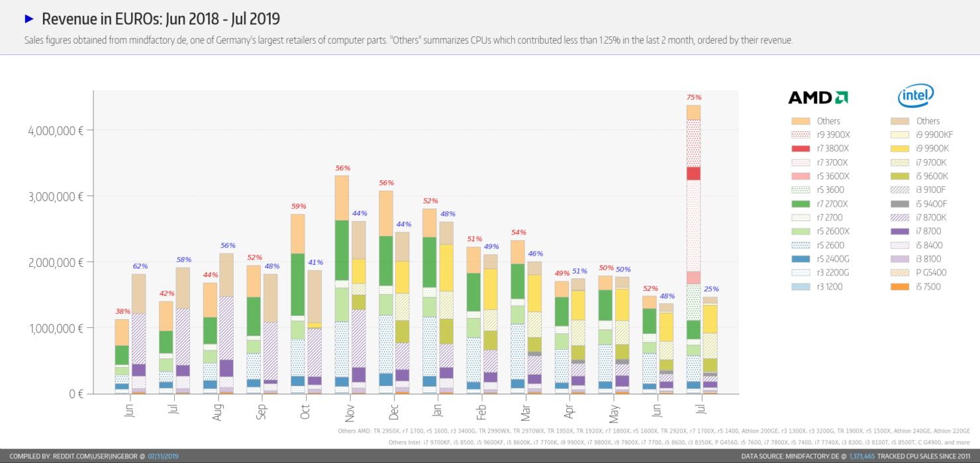Click the 2,000,000 € axis label
The image size is (980, 463).
coord(55,262)
